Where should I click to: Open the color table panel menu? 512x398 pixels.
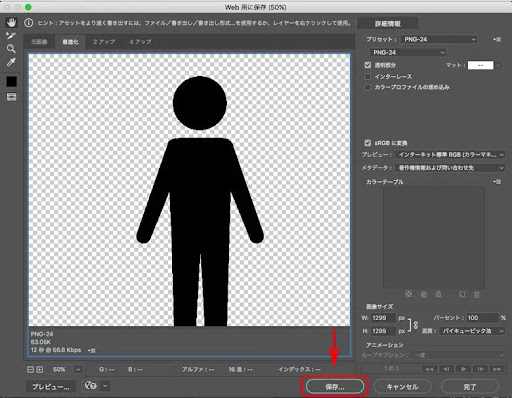point(497,182)
